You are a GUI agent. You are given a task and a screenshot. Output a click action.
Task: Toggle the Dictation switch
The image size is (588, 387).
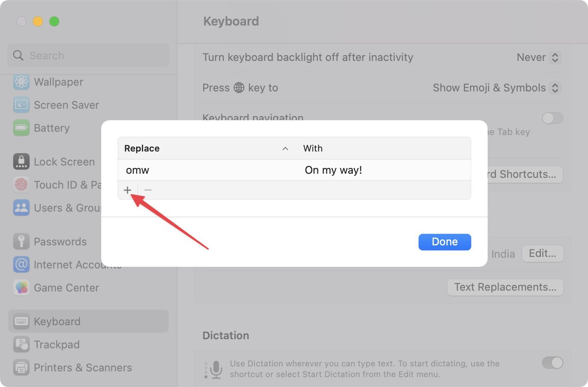[552, 363]
